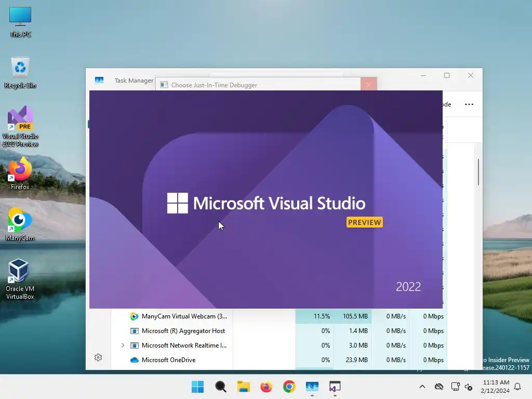532x399 pixels.
Task: Close the Choose Just-In-Time Debugger dialog
Action: pyautogui.click(x=369, y=84)
